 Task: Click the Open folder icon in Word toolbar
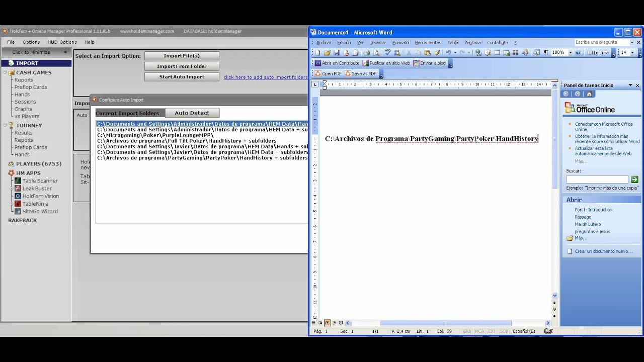pyautogui.click(x=328, y=52)
